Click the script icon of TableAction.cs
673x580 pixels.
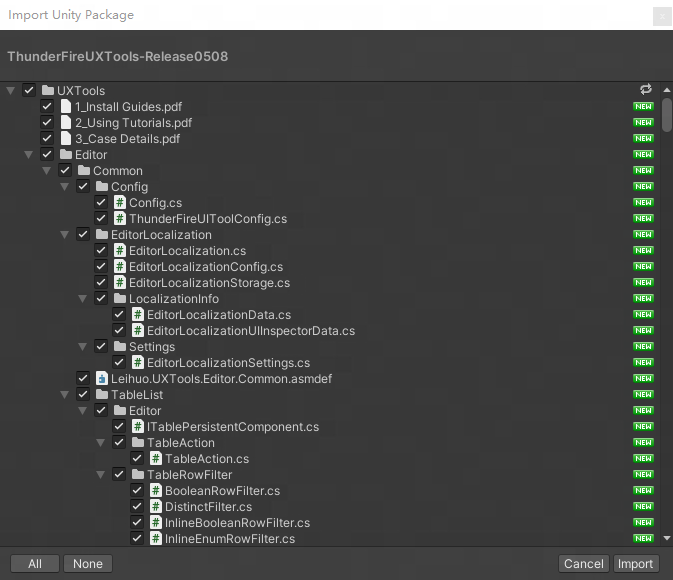[x=156, y=459]
